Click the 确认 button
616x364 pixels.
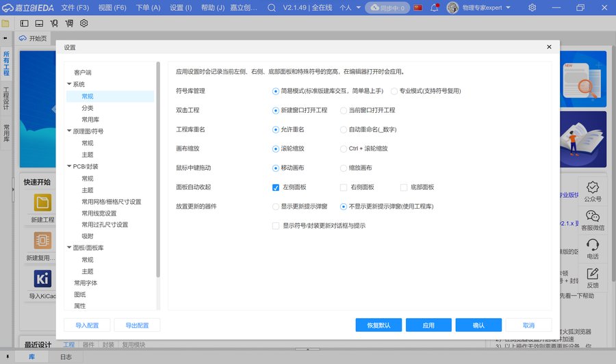pos(478,325)
